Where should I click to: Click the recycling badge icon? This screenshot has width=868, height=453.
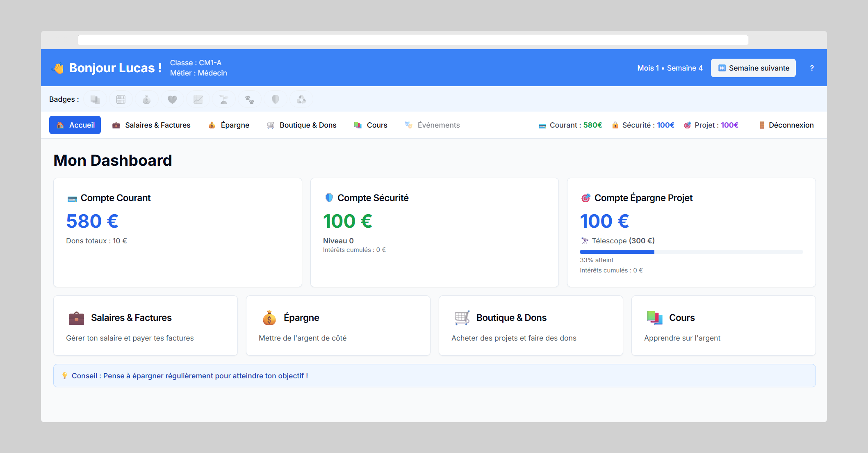pyautogui.click(x=301, y=99)
